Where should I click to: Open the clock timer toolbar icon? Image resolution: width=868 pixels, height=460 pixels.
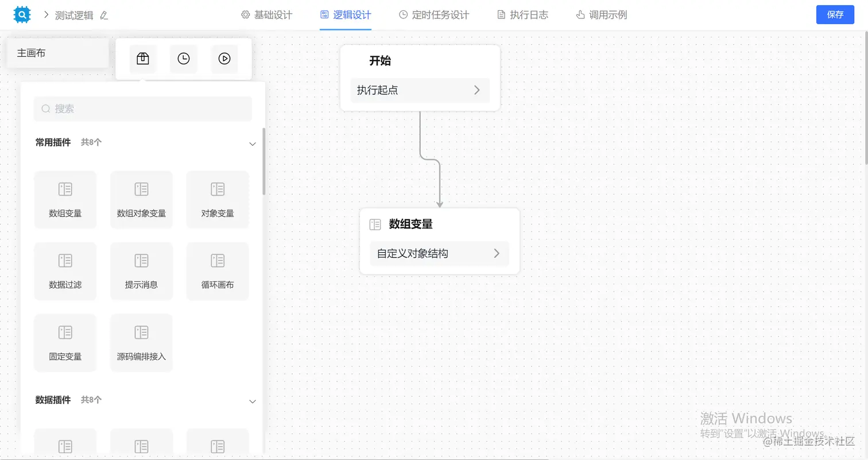184,59
